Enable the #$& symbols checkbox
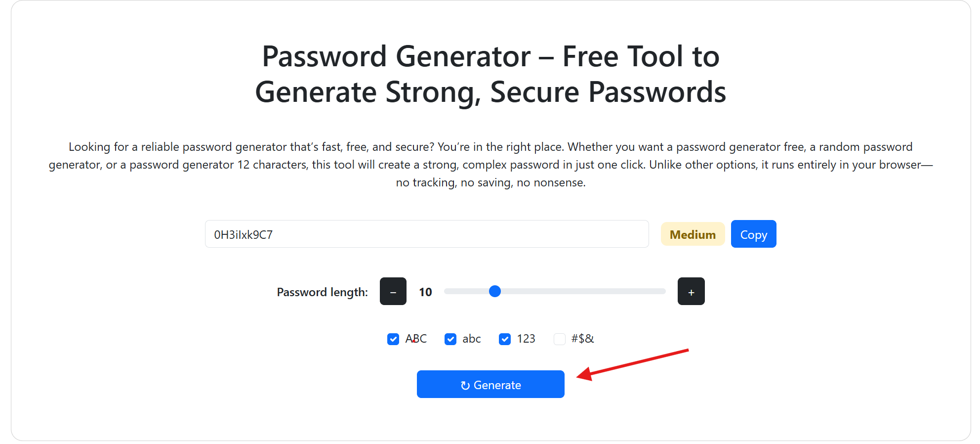Viewport: 980px width, 444px height. [559, 339]
